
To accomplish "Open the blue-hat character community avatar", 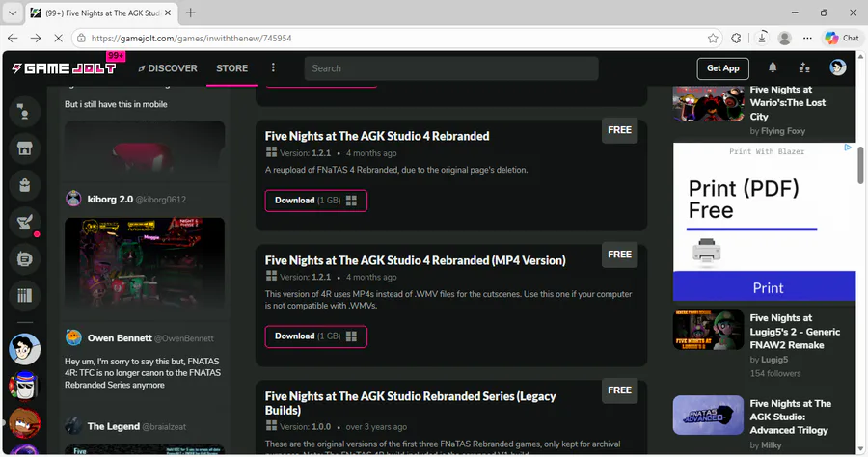I will pos(24,386).
